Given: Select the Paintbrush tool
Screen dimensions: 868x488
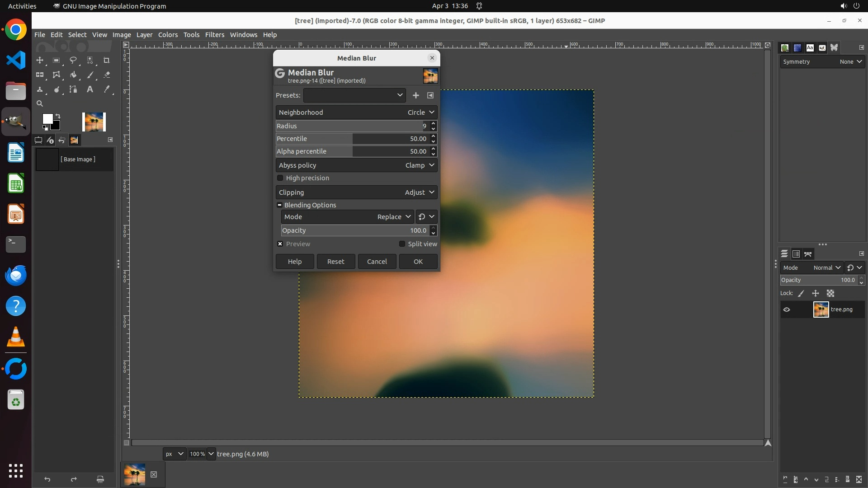Looking at the screenshot, I should click(x=90, y=75).
